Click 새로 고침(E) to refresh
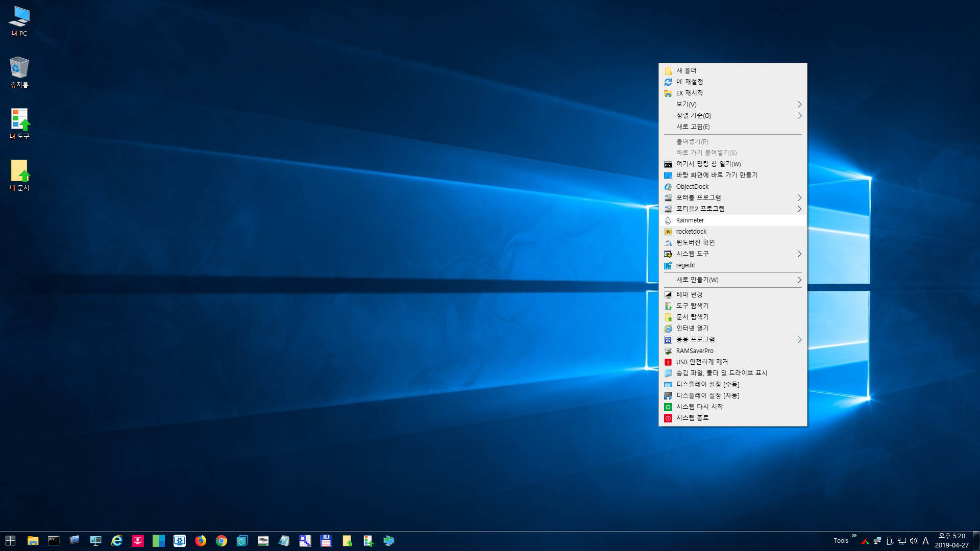Screen dimensions: 980x551 tap(733, 127)
